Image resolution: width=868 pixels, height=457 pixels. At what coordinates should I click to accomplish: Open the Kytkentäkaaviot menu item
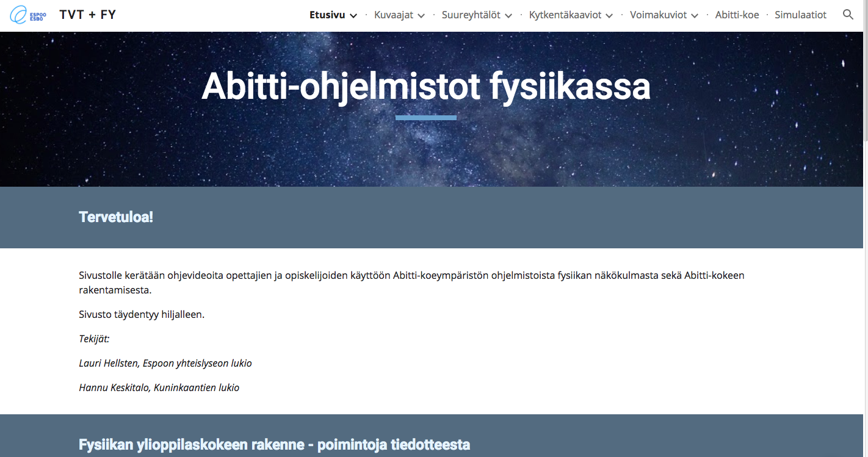click(565, 15)
